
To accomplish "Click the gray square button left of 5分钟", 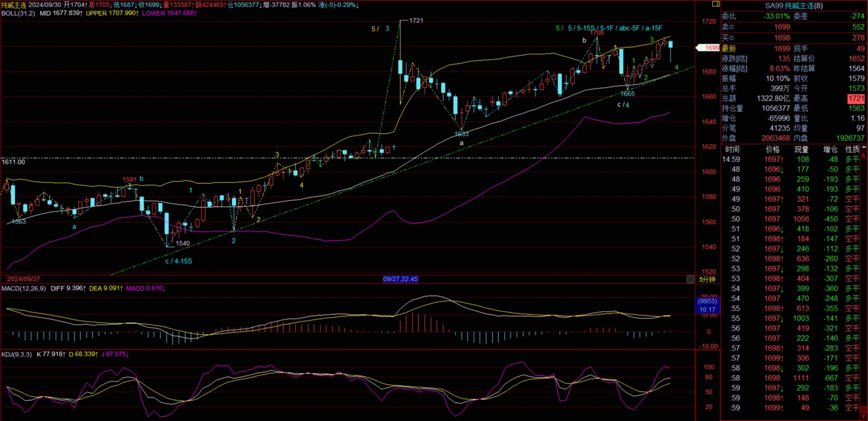I will (690, 279).
